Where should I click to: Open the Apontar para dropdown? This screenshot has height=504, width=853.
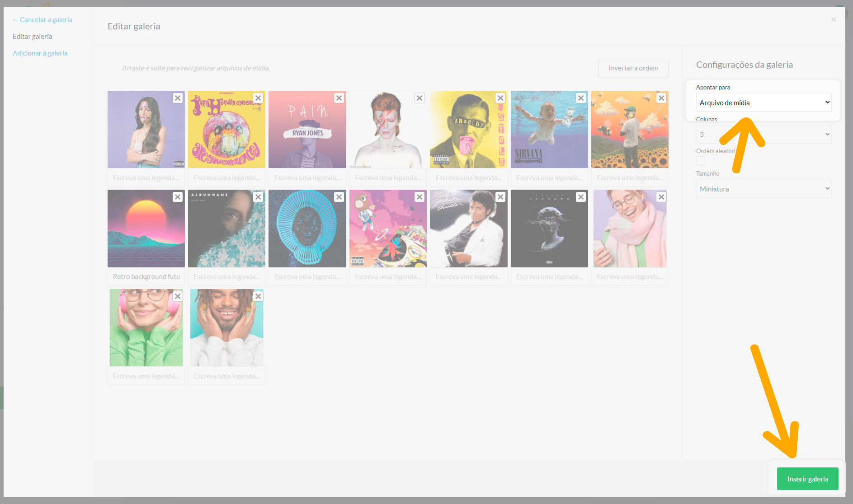coord(763,103)
